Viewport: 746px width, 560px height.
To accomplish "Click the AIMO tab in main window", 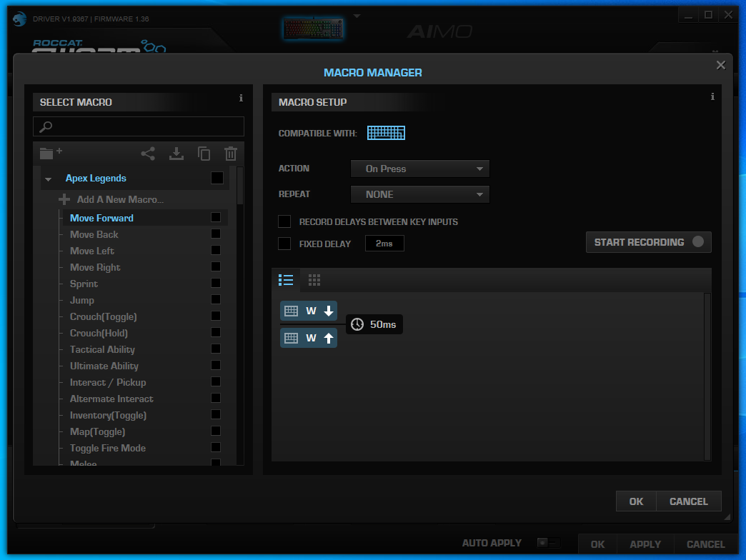I will [x=439, y=32].
